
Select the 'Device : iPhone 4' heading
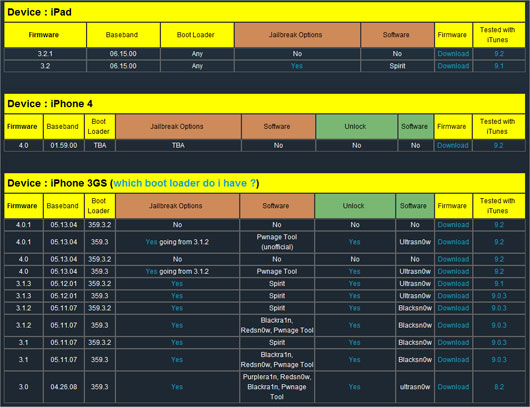pos(50,104)
